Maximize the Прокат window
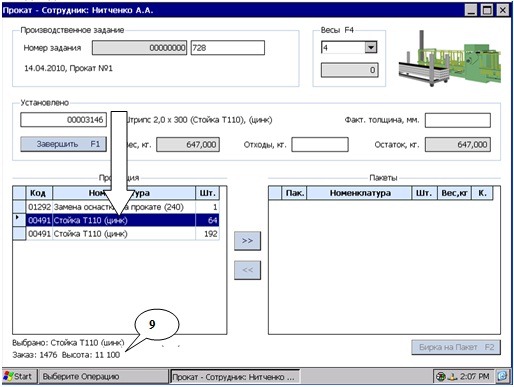Image resolution: width=514 pixels, height=387 pixels. click(487, 10)
